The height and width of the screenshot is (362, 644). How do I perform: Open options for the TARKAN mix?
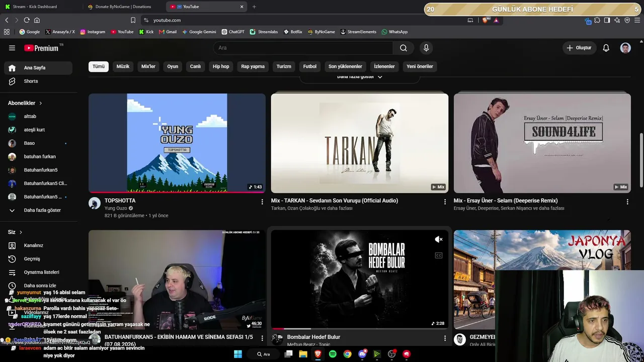click(x=445, y=202)
